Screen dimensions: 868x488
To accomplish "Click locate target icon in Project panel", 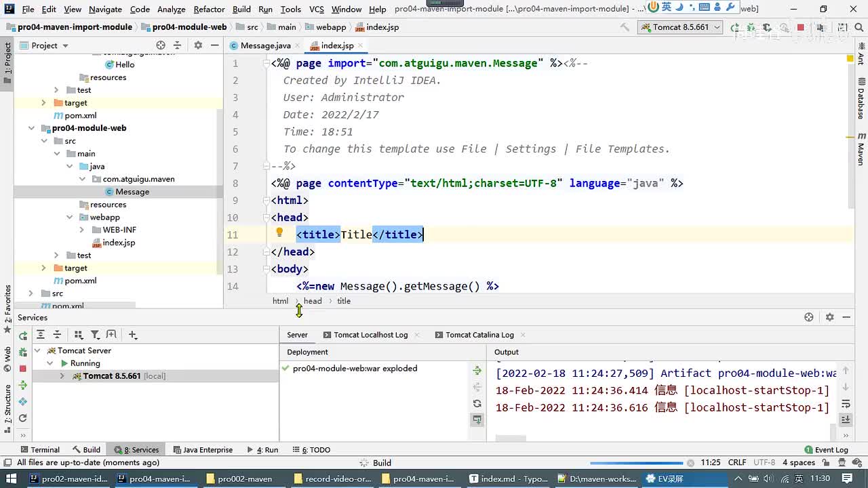I will click(x=161, y=45).
